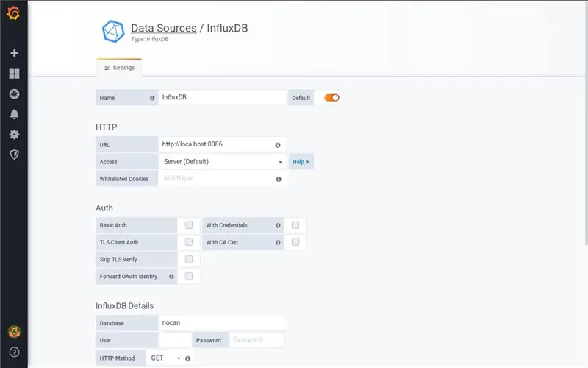Click the info icon in Whitelisted Cookies

(x=279, y=179)
